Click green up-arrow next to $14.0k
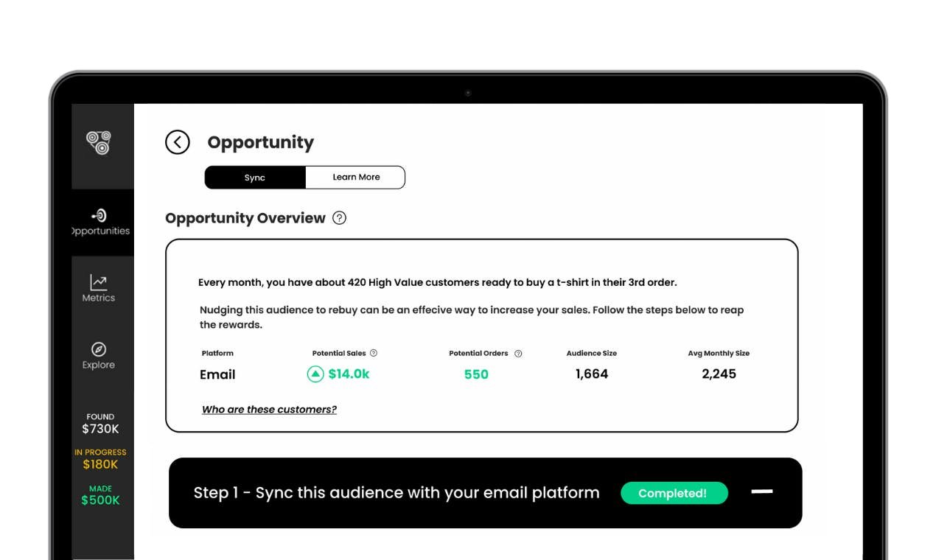The height and width of the screenshot is (560, 936). click(x=315, y=374)
